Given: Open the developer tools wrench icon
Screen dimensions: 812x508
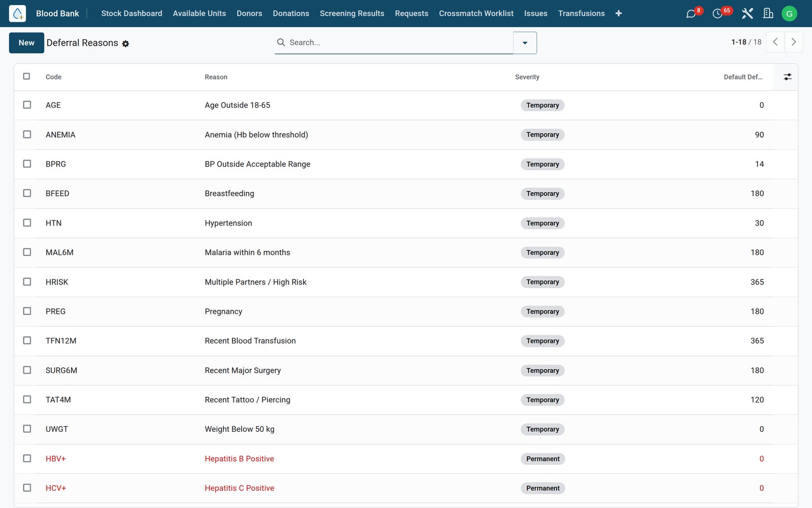Looking at the screenshot, I should [747, 14].
